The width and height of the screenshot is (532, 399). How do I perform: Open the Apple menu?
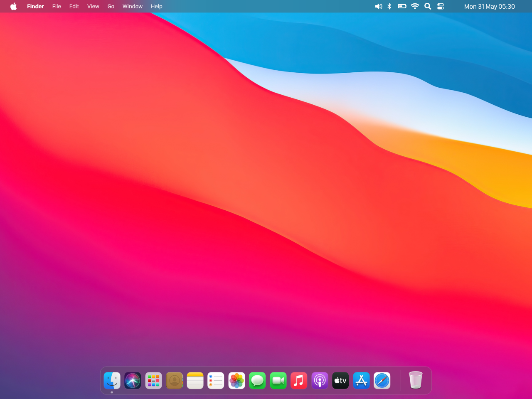point(13,6)
